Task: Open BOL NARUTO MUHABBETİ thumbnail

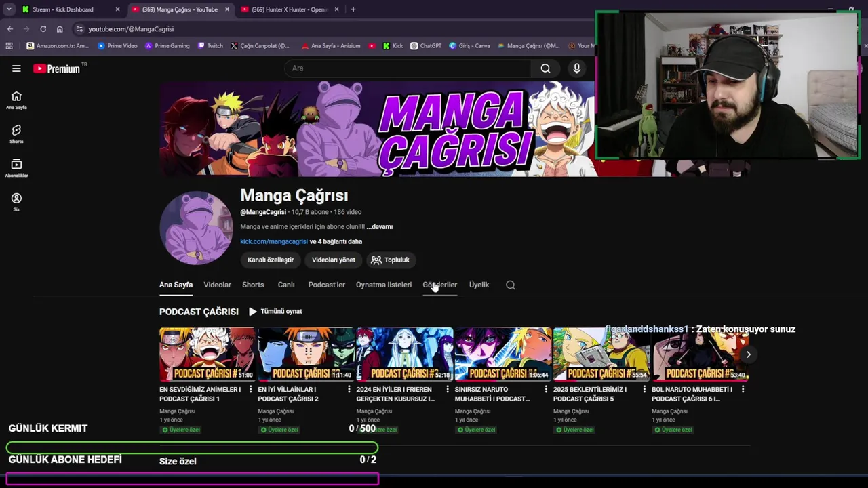Action: pos(699,354)
